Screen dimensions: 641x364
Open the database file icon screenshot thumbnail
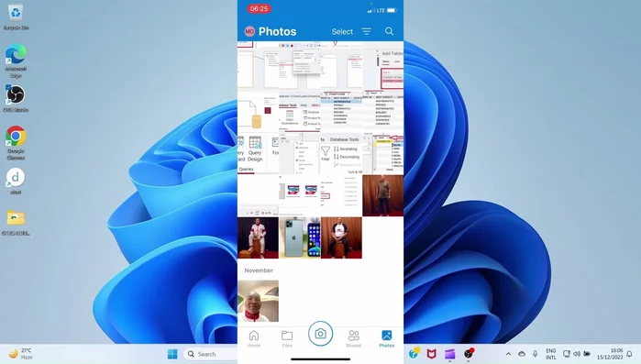click(x=259, y=111)
